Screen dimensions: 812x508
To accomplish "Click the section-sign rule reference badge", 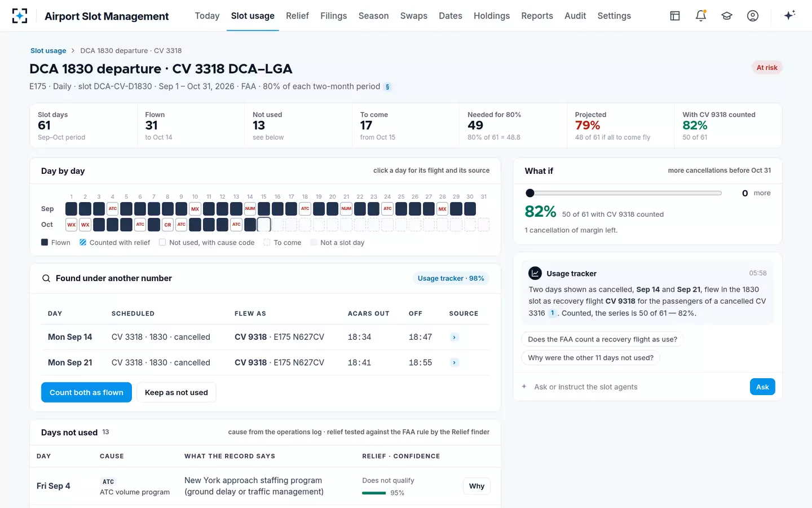I will (387, 87).
